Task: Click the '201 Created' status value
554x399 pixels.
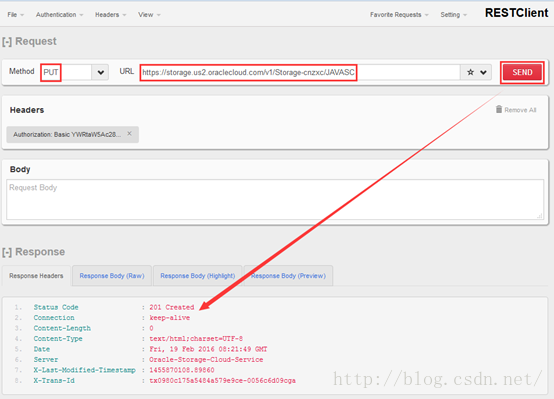Action: (171, 307)
